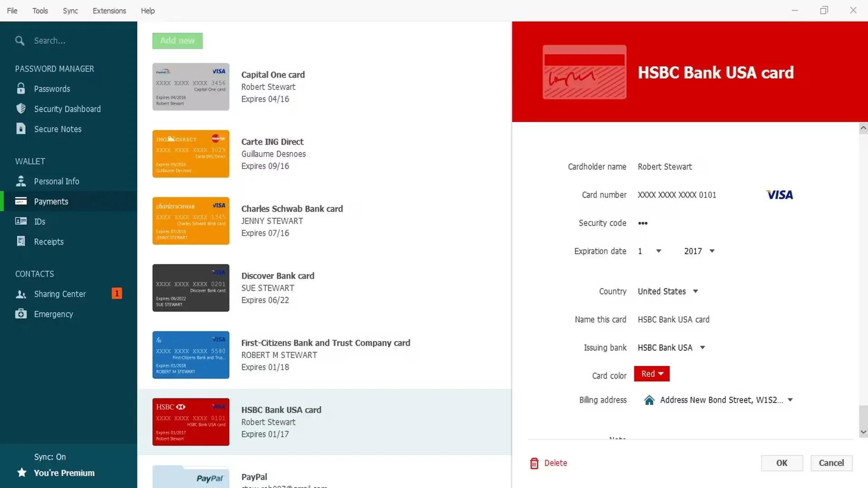Click the Premium star icon
Image resolution: width=868 pixels, height=488 pixels.
[22, 473]
